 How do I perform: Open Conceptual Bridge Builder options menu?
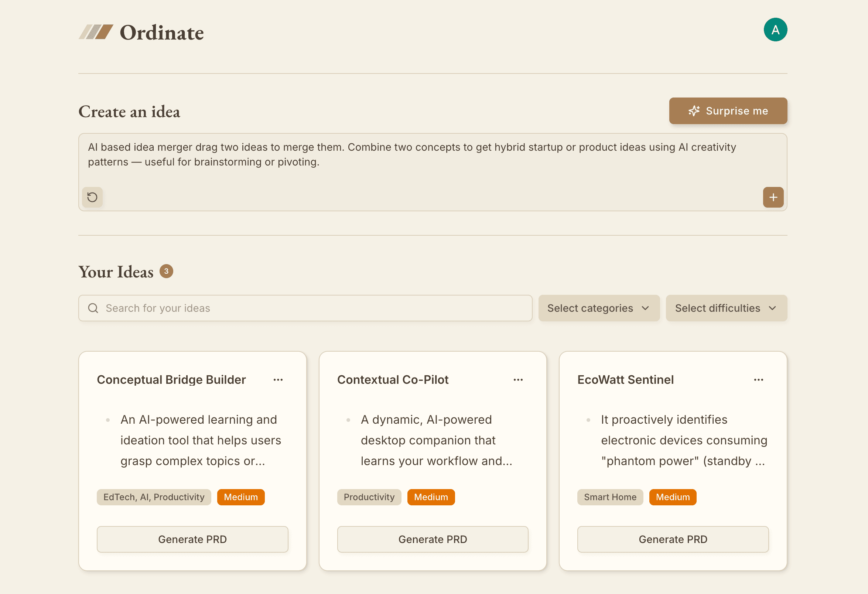click(278, 380)
